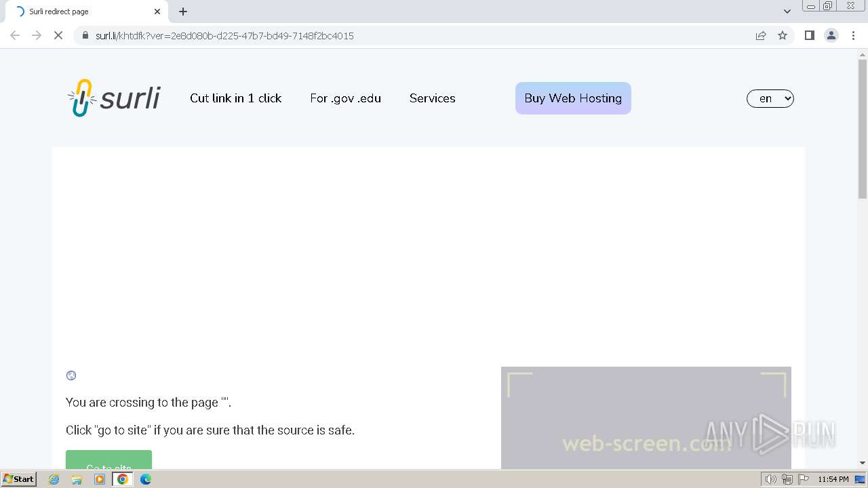This screenshot has height=488, width=868.
Task: Close the Surli redirect page tab
Action: [x=157, y=12]
